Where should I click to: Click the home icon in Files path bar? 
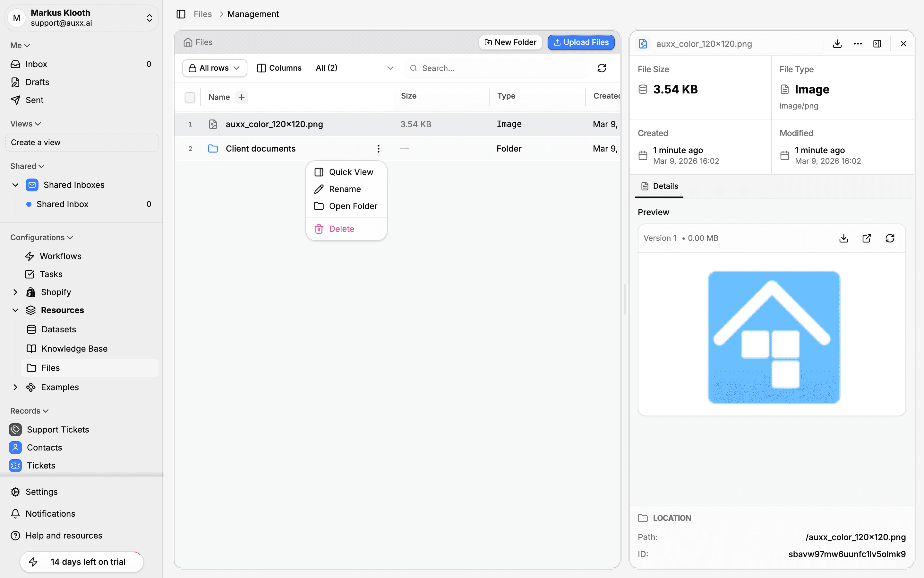point(188,42)
